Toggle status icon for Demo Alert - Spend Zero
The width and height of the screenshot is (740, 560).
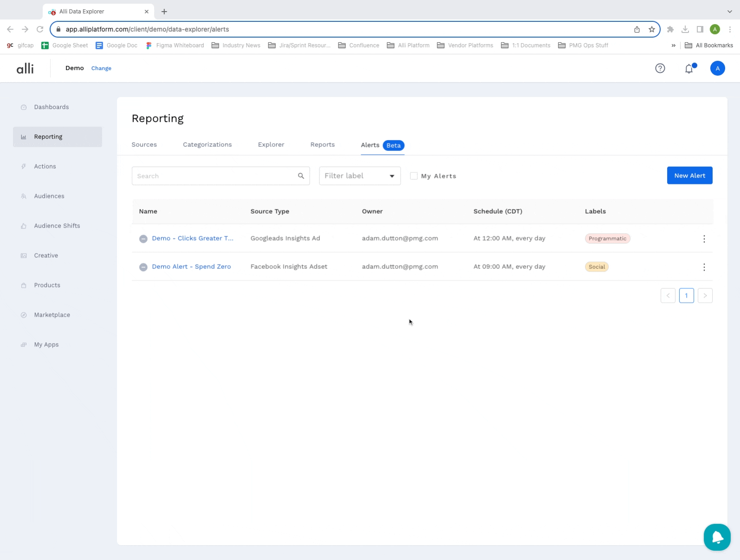pos(143,267)
